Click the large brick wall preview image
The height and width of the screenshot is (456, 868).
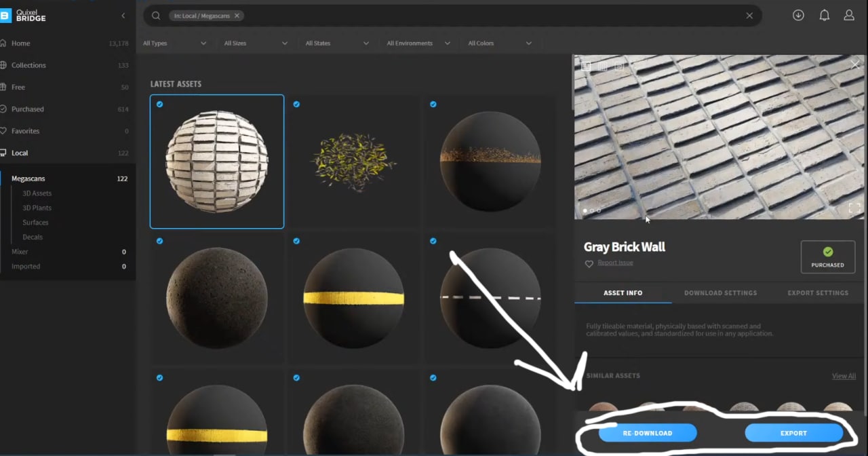[x=719, y=137]
